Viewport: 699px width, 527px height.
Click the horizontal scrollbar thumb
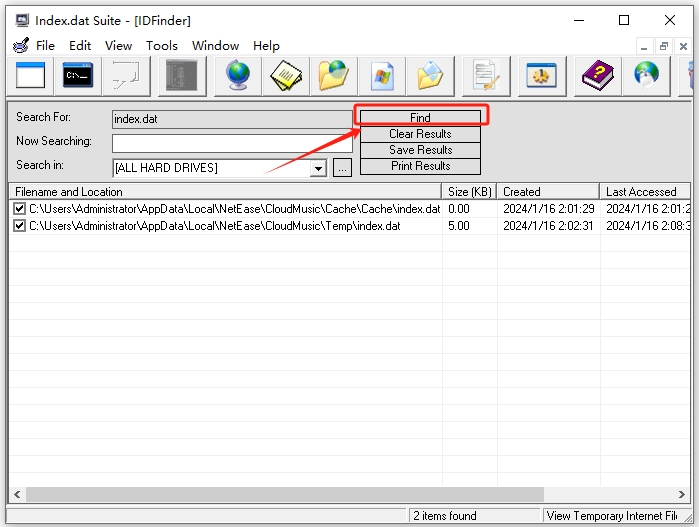pos(285,494)
